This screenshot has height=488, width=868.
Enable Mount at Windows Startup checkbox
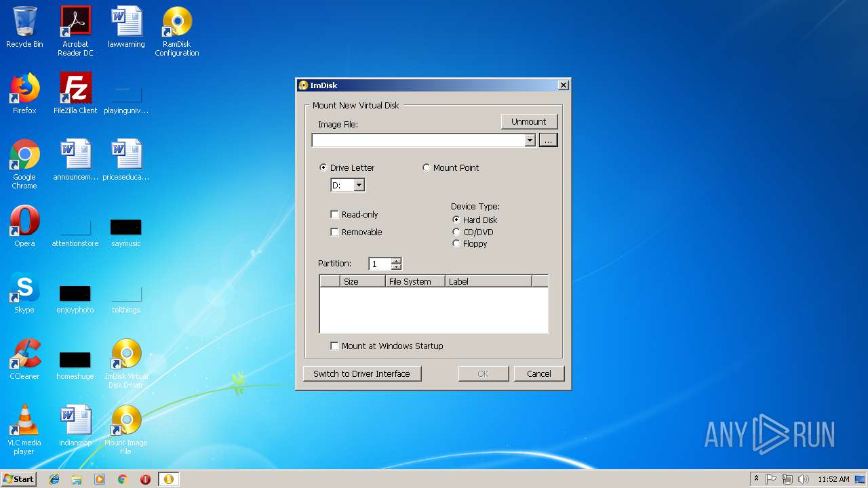(387, 346)
